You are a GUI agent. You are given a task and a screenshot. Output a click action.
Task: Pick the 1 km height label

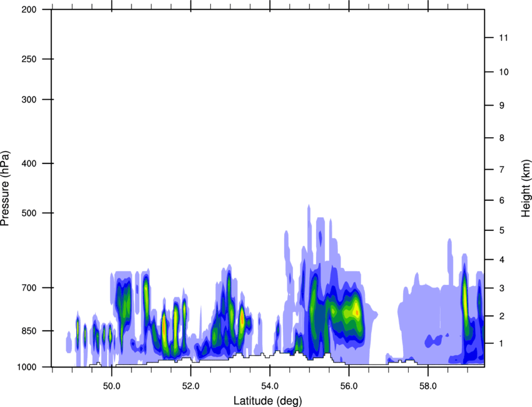pos(501,344)
